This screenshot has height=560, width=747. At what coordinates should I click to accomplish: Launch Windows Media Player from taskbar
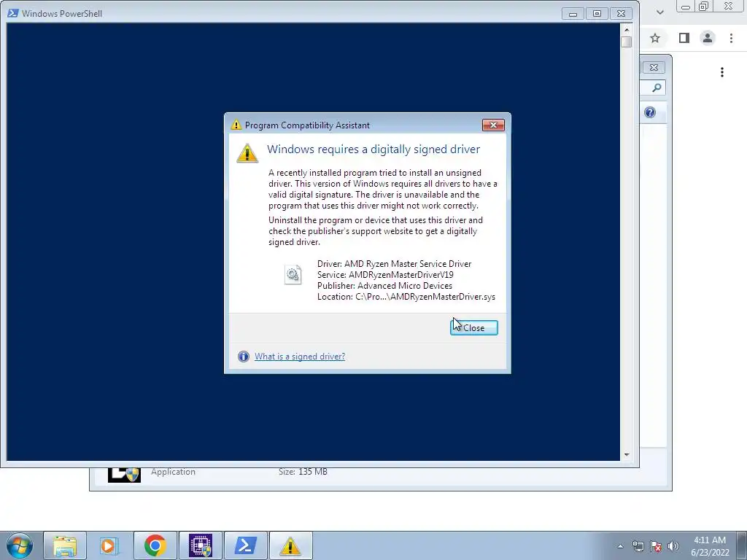coord(109,545)
